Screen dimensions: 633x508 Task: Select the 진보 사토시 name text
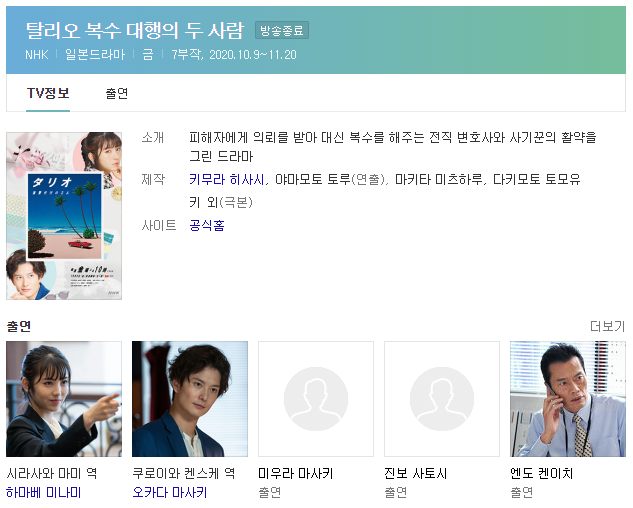pyautogui.click(x=415, y=473)
